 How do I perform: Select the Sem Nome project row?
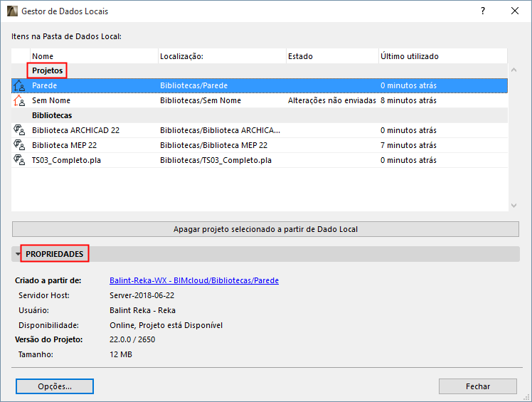pyautogui.click(x=260, y=100)
